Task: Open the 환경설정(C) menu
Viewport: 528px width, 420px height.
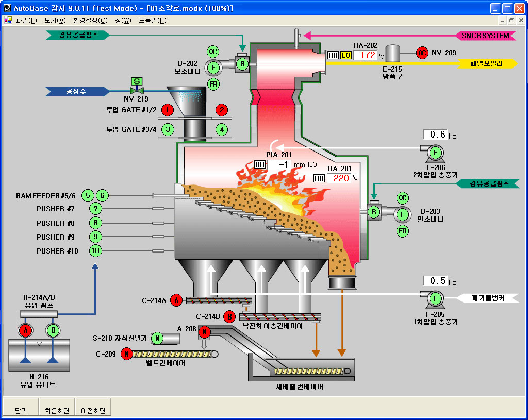Action: (90, 21)
